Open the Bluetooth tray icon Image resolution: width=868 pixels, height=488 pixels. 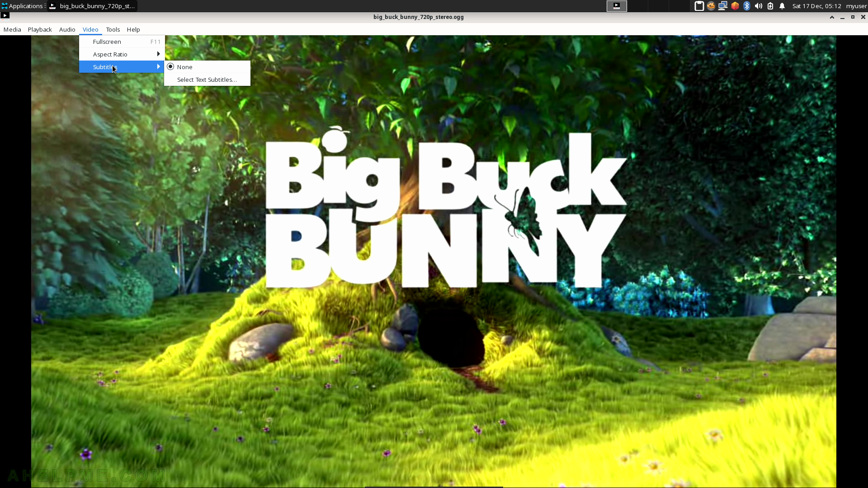point(747,6)
